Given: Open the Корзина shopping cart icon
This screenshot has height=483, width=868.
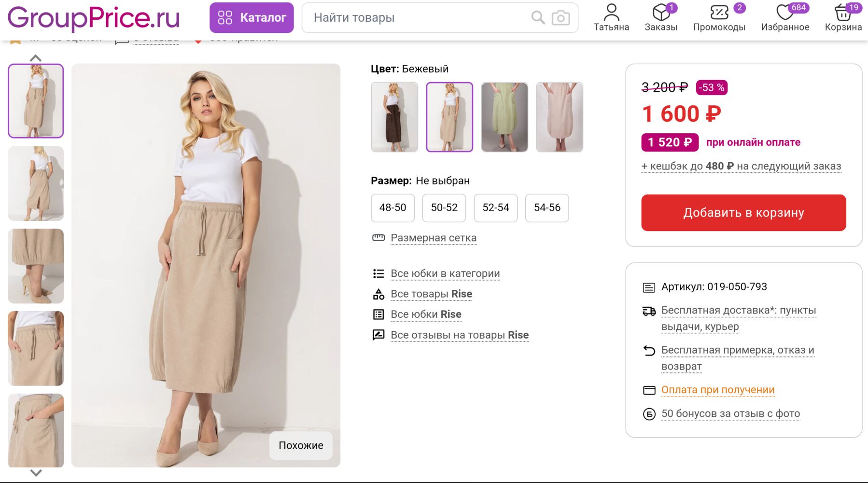Looking at the screenshot, I should click(843, 13).
